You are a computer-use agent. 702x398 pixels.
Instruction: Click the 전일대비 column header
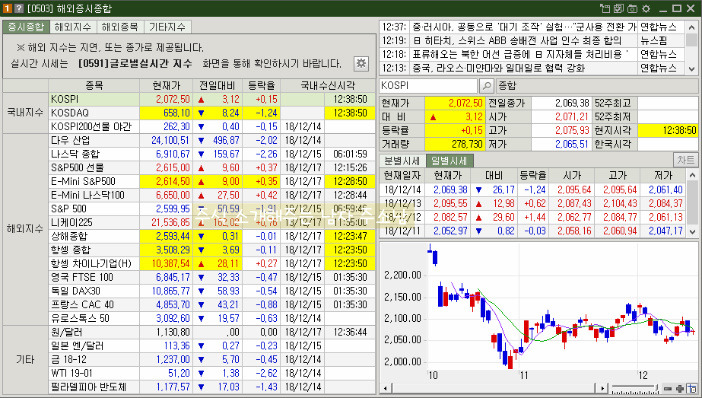click(x=217, y=85)
